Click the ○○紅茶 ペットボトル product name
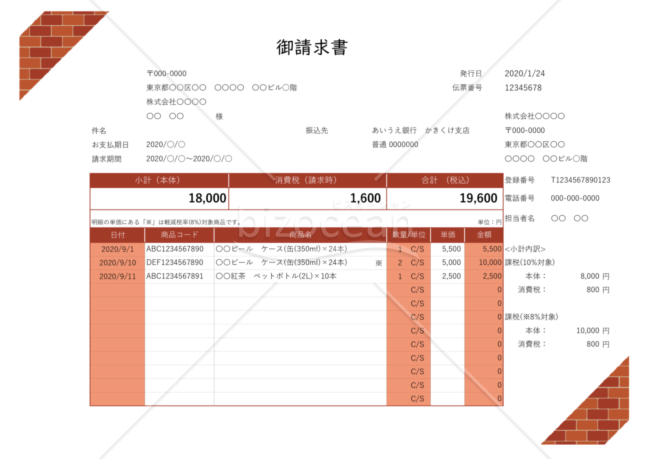Viewport: 650px width, 459px height. click(x=276, y=277)
